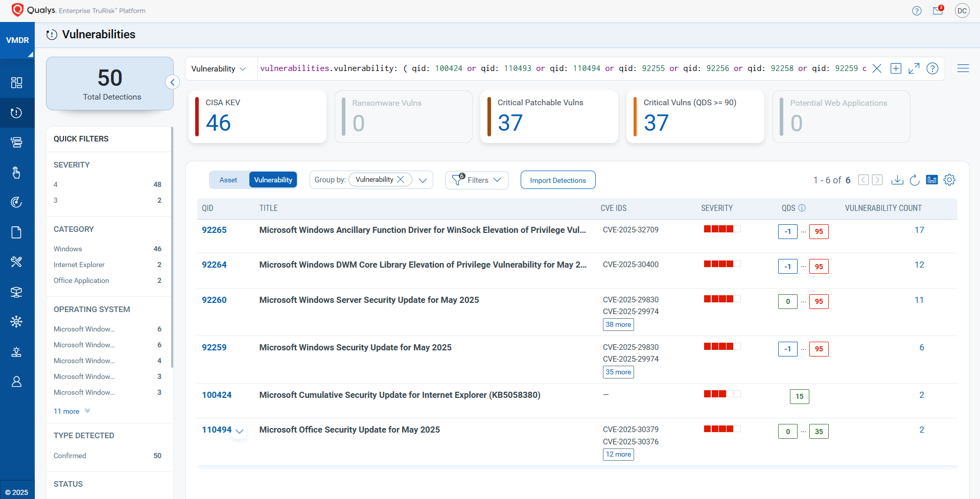
Task: Open the help icon in the top bar
Action: click(x=917, y=11)
